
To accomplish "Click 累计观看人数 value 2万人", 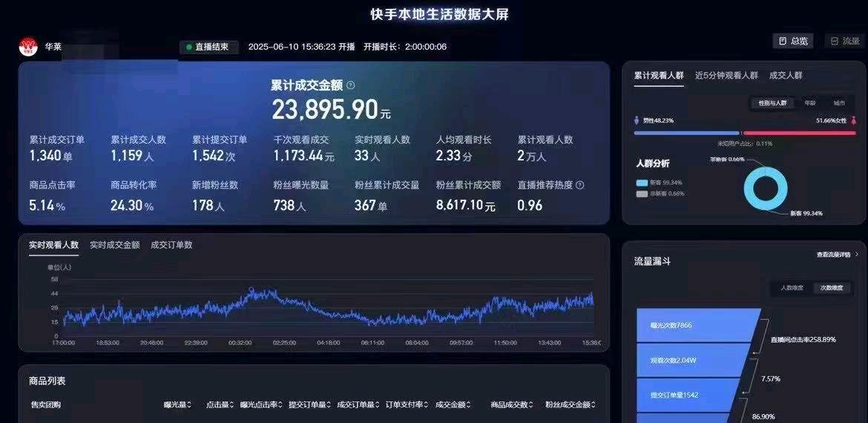I will [x=532, y=156].
